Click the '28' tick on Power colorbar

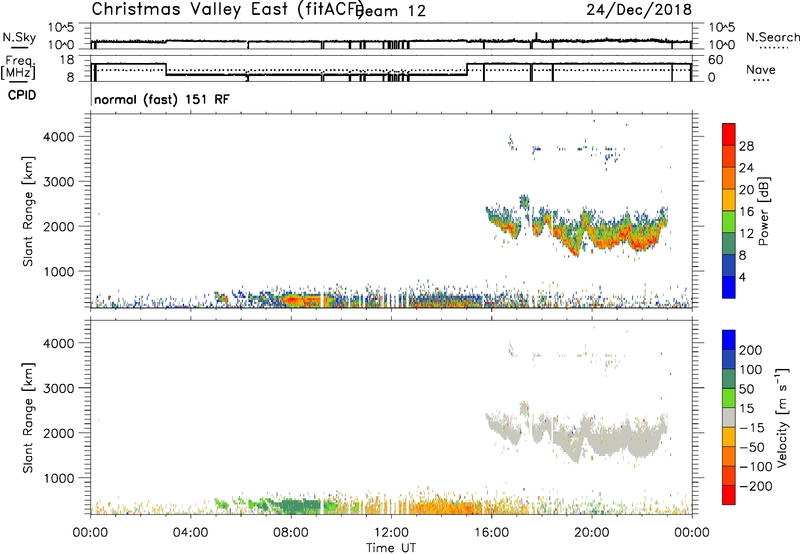[x=746, y=146]
